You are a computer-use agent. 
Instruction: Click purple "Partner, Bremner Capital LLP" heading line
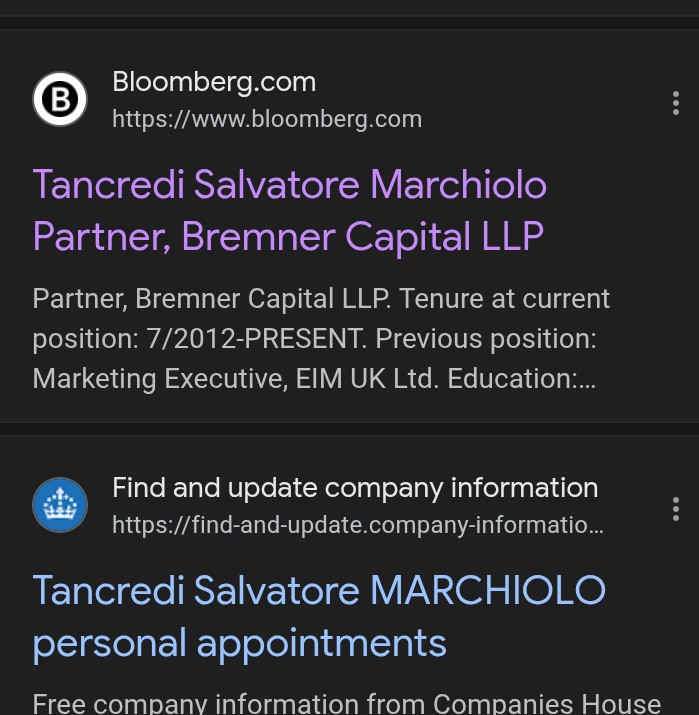(288, 237)
